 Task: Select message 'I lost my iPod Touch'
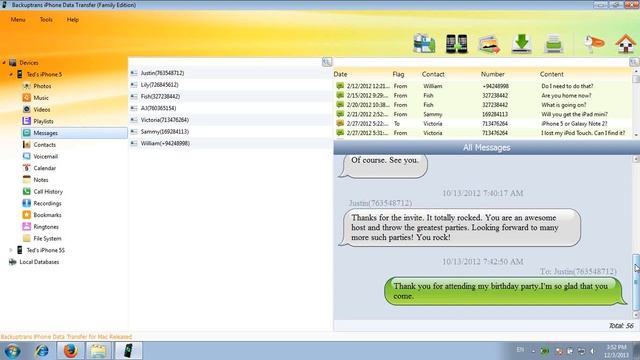(483, 133)
